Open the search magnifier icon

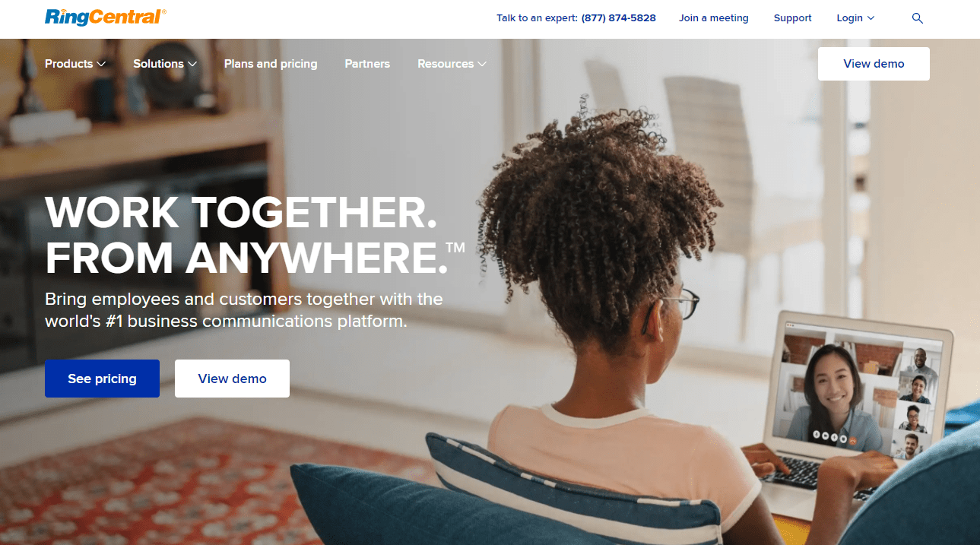(x=917, y=18)
